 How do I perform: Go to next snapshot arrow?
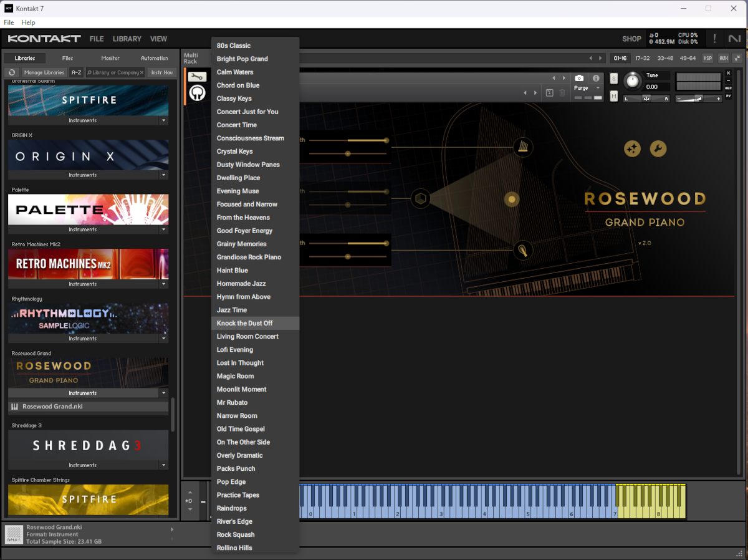click(534, 93)
